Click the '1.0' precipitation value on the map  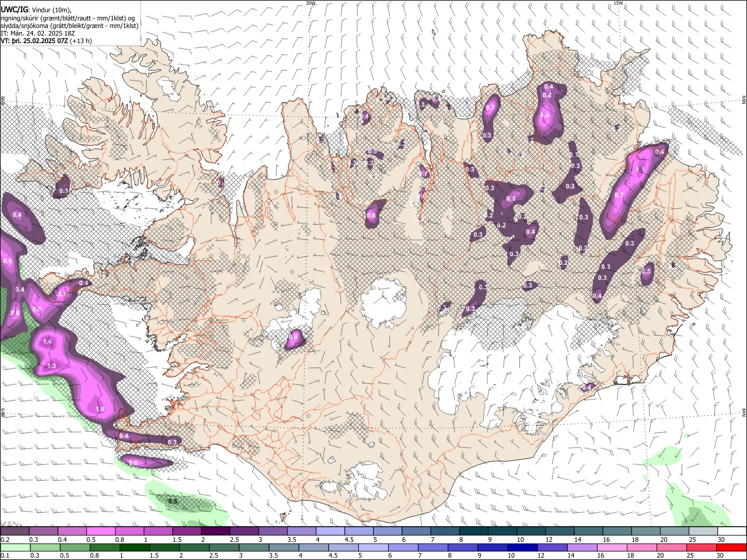point(100,409)
